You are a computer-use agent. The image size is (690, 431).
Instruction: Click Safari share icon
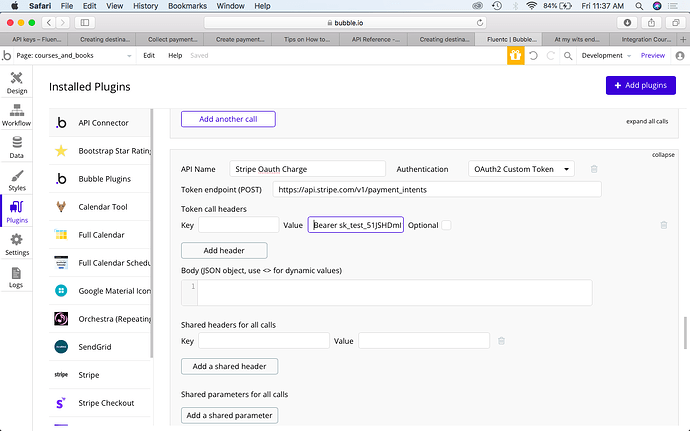pos(651,22)
